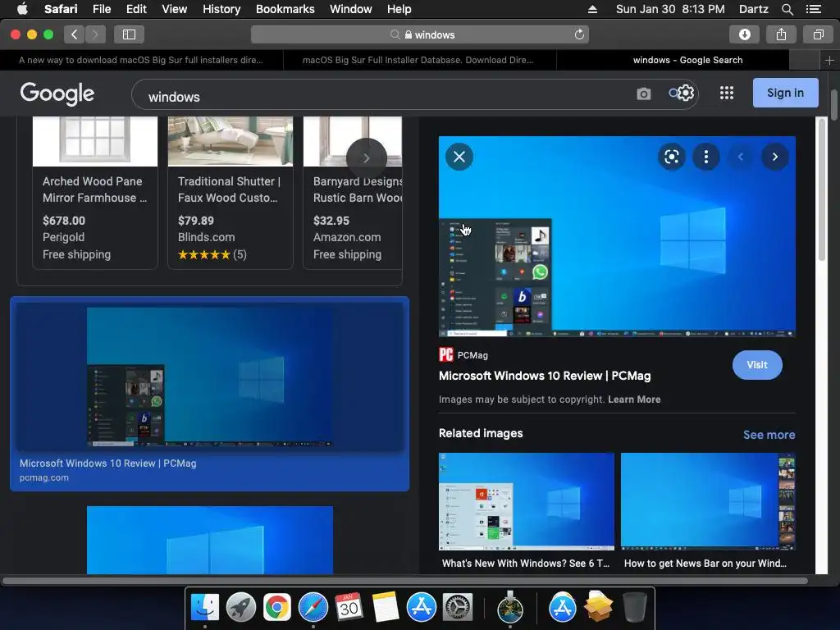Open Google Lens on the preview image
This screenshot has width=840, height=630.
[671, 157]
